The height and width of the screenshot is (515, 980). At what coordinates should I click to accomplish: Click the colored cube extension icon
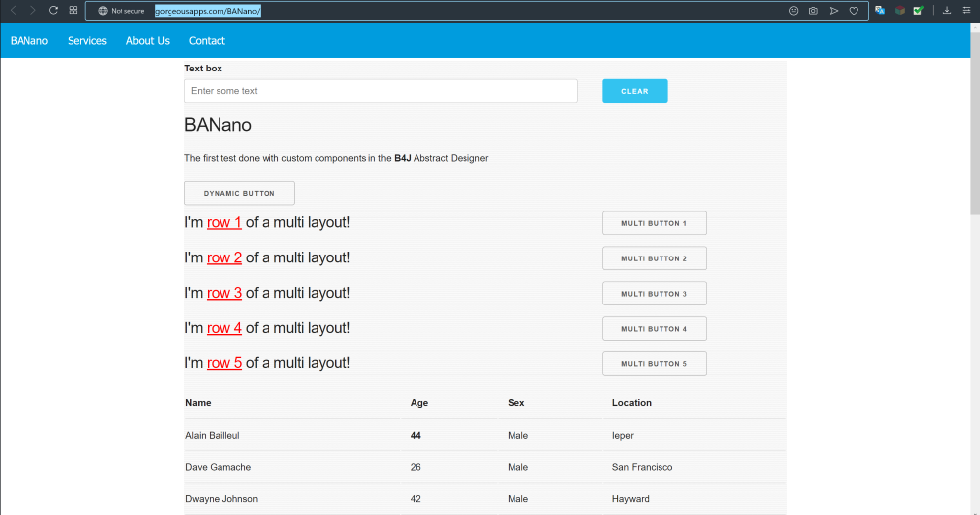(900, 11)
